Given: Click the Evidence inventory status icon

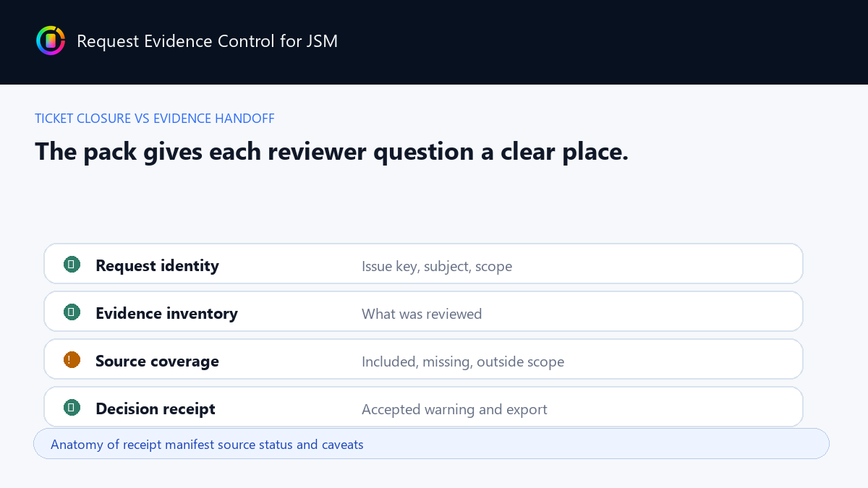Looking at the screenshot, I should coord(72,312).
